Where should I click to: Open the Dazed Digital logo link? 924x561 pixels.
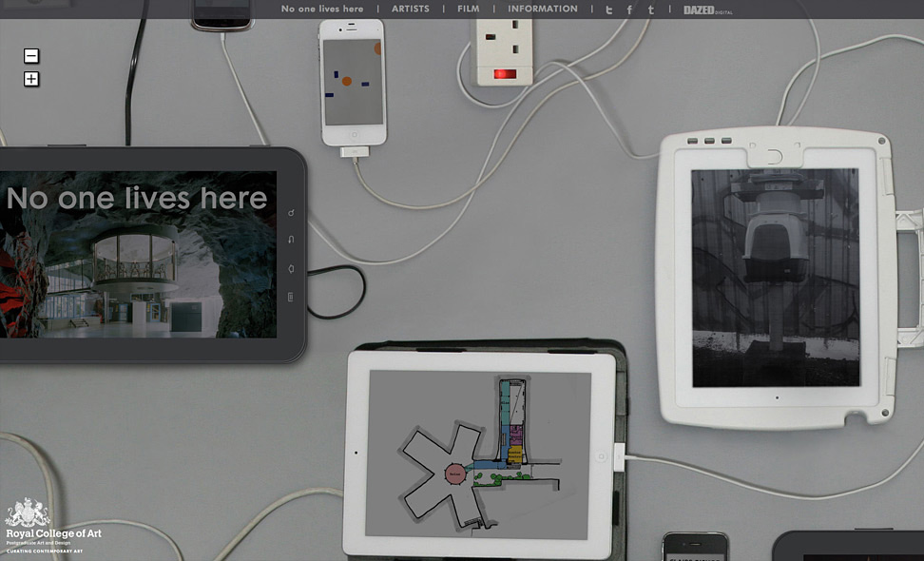point(707,10)
